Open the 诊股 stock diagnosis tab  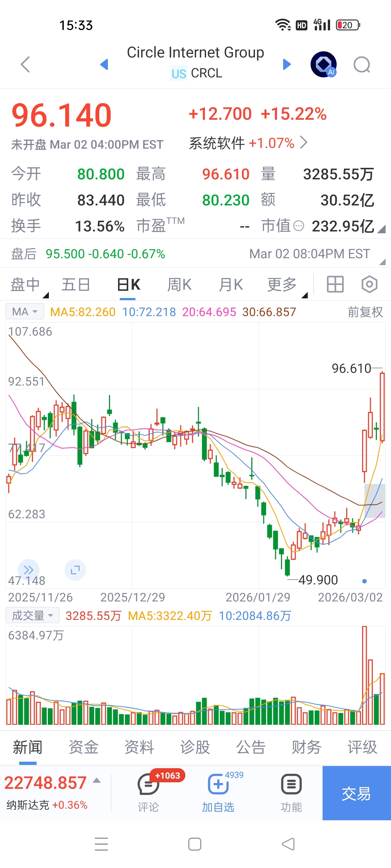point(195,747)
